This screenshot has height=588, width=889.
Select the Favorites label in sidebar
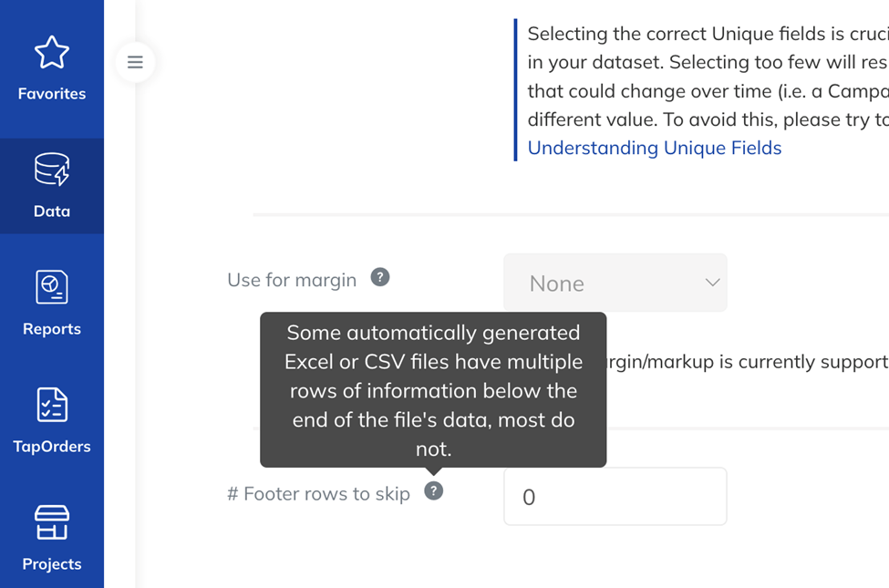[x=52, y=94]
